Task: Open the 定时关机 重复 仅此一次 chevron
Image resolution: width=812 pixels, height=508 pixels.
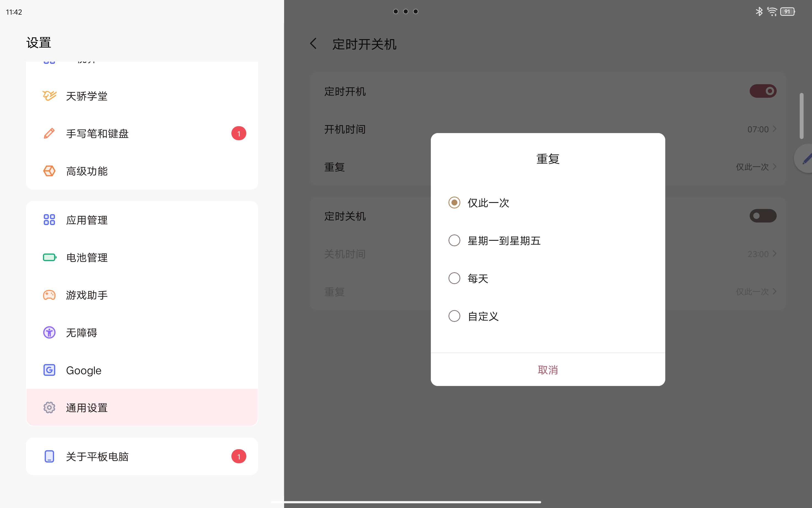Action: click(775, 291)
